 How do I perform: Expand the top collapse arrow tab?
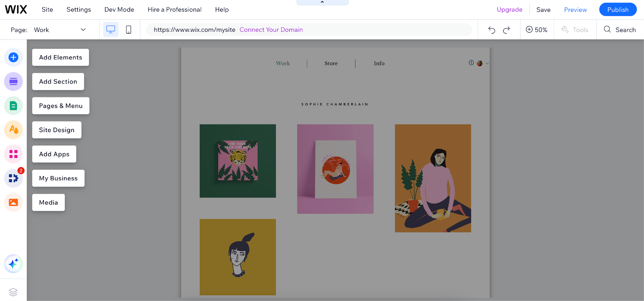point(322,2)
